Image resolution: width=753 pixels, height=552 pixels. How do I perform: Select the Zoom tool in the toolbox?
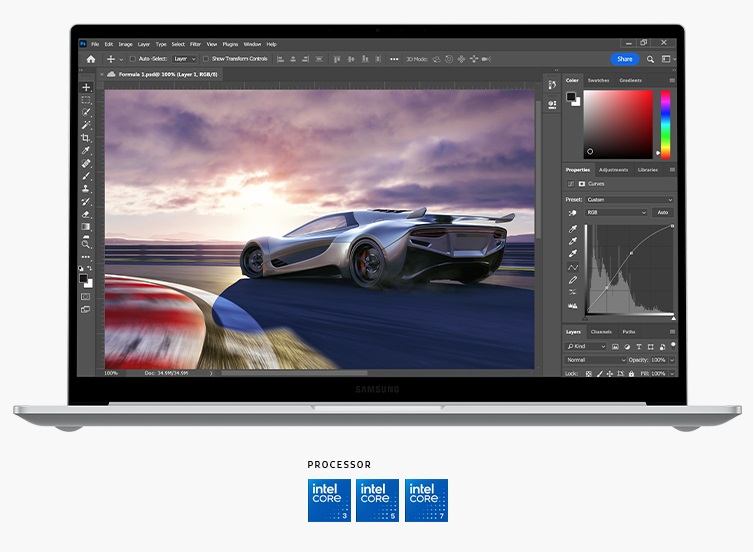click(86, 244)
